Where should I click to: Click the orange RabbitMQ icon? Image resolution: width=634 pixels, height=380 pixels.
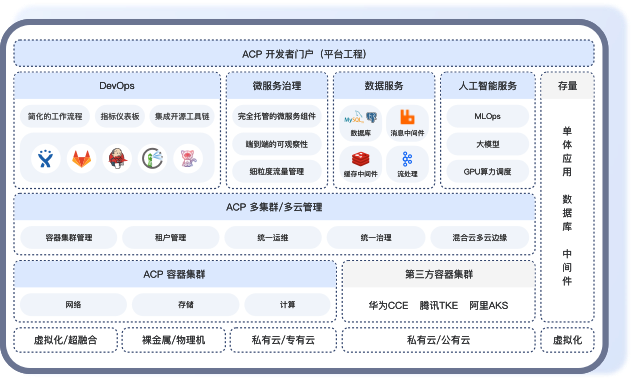[407, 117]
